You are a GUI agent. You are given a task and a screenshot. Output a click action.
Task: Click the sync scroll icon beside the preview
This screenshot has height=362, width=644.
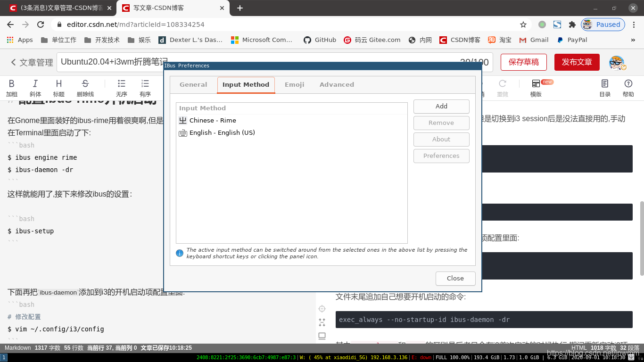click(x=322, y=322)
